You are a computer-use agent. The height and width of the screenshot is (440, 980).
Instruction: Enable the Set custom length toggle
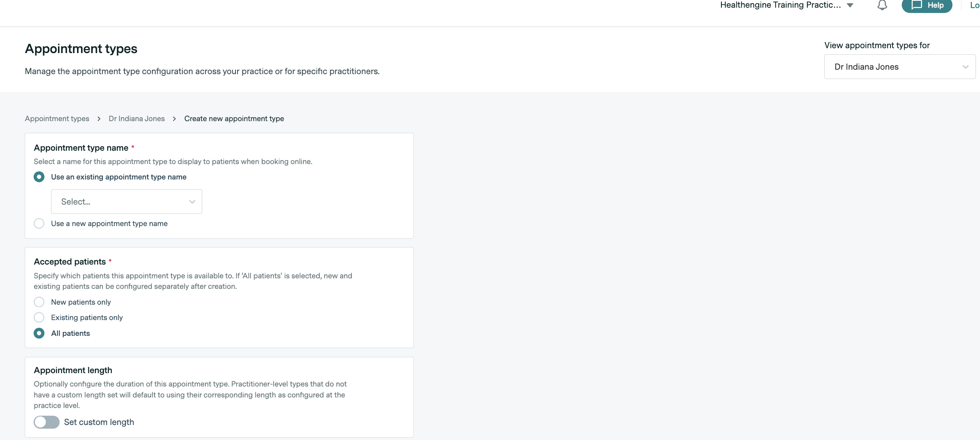click(x=47, y=422)
